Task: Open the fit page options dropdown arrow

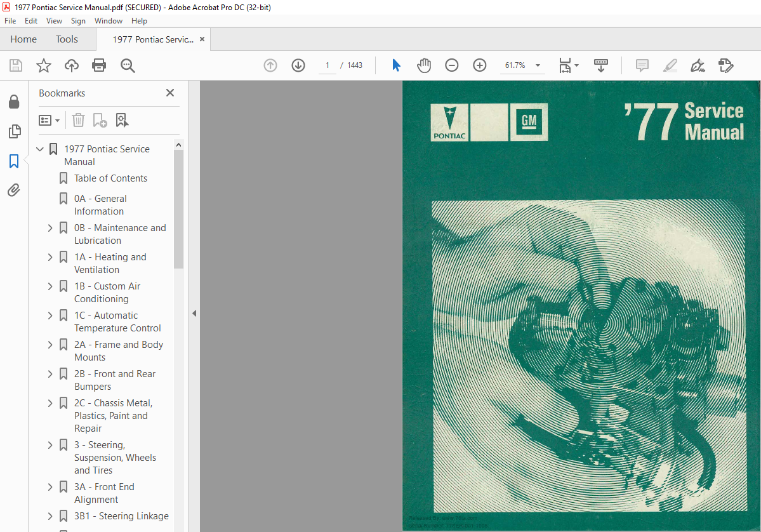Action: pos(576,65)
